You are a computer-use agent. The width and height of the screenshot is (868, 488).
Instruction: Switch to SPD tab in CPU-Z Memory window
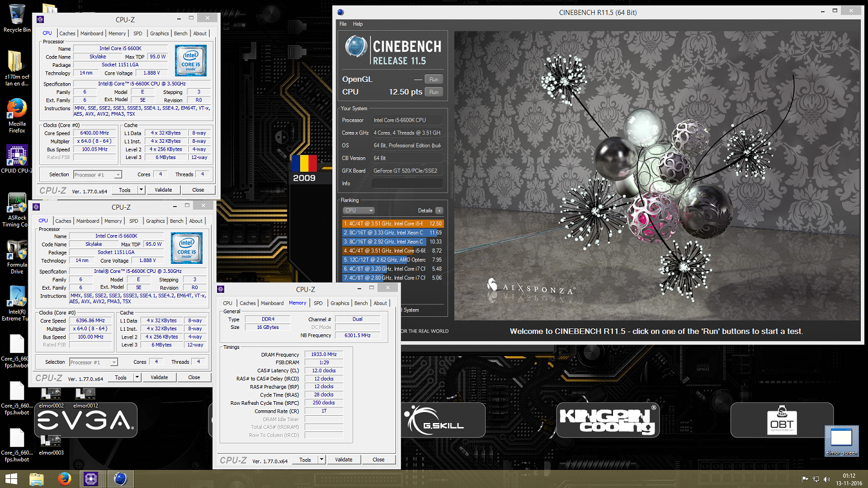318,303
